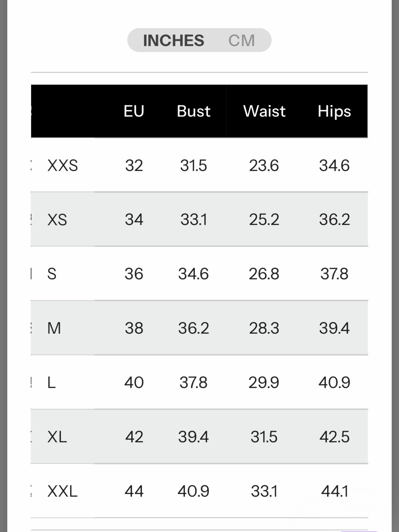This screenshot has width=399, height=532.
Task: Select the Hips column header
Action: [x=334, y=112]
